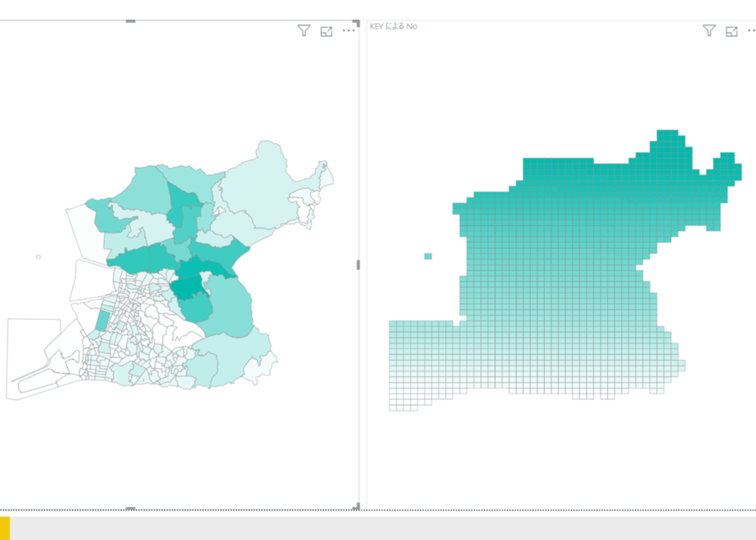Open focus mode on left map visual

(x=326, y=31)
